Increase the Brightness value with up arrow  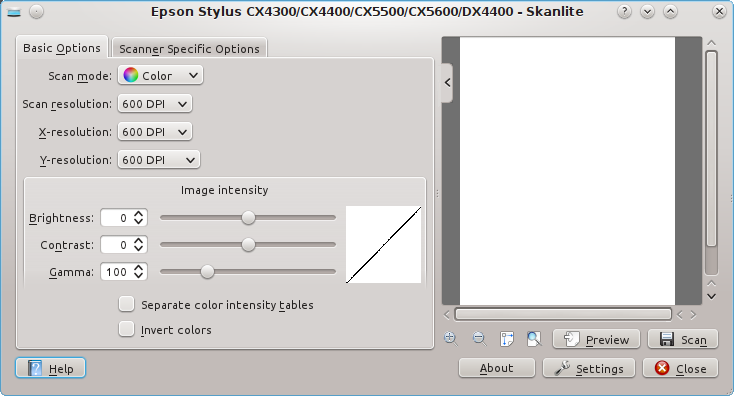point(139,213)
